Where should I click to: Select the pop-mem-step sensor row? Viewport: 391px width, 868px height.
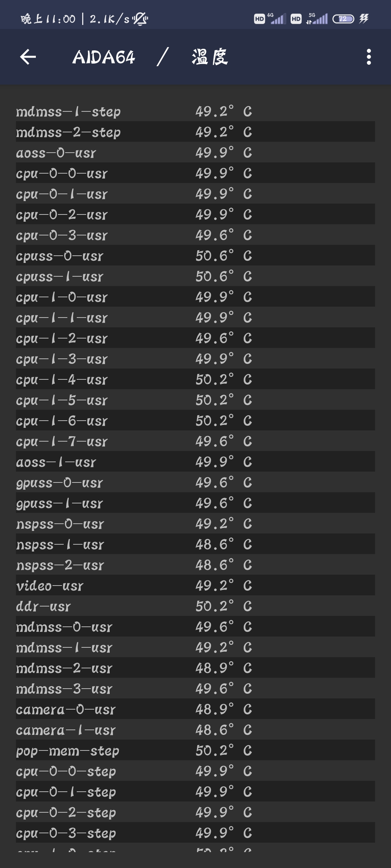pos(195,750)
